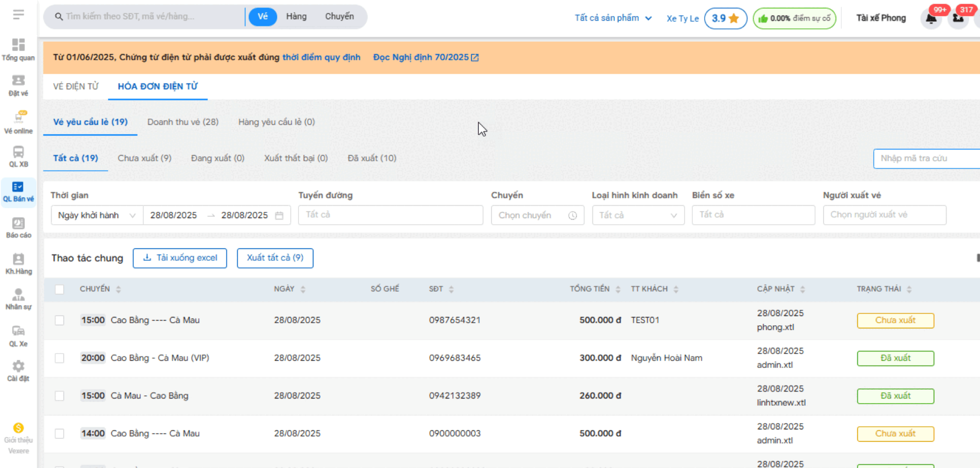
Task: Click Tải xuống excel button
Action: click(x=180, y=258)
